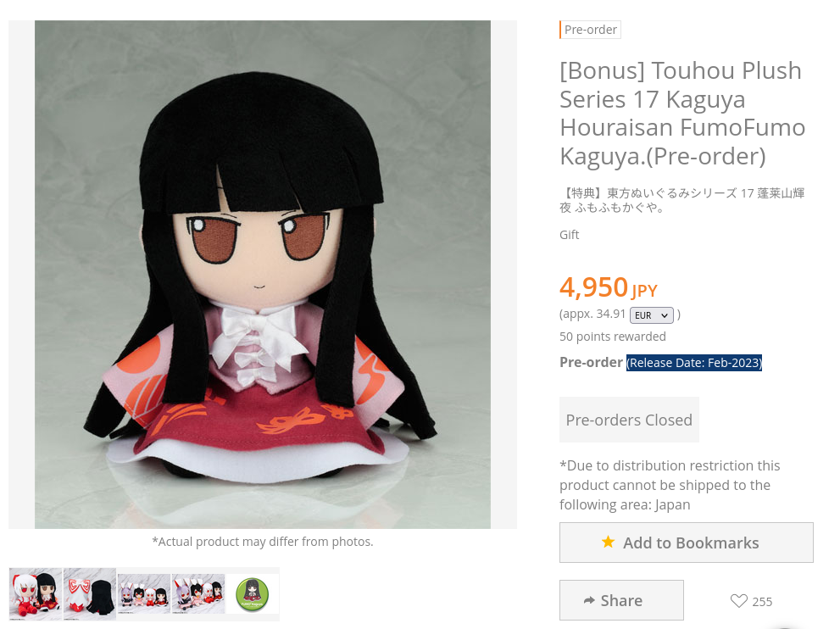View thumbnail showing plushies from behind
Viewport: 840px width, 629px height.
click(90, 594)
